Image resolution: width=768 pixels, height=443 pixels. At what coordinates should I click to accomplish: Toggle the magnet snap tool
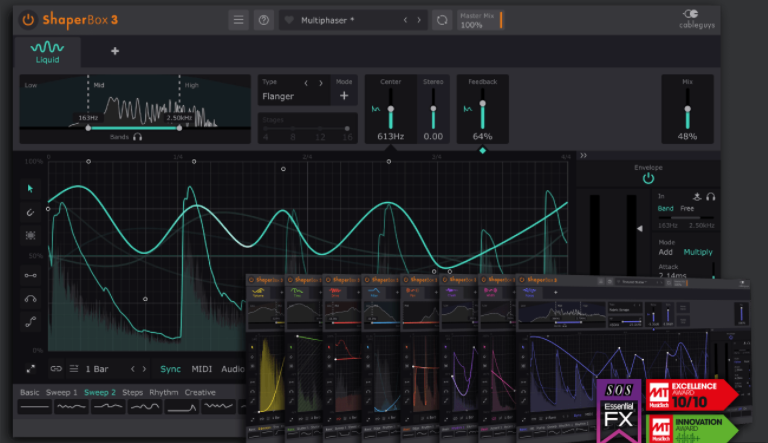tap(30, 212)
